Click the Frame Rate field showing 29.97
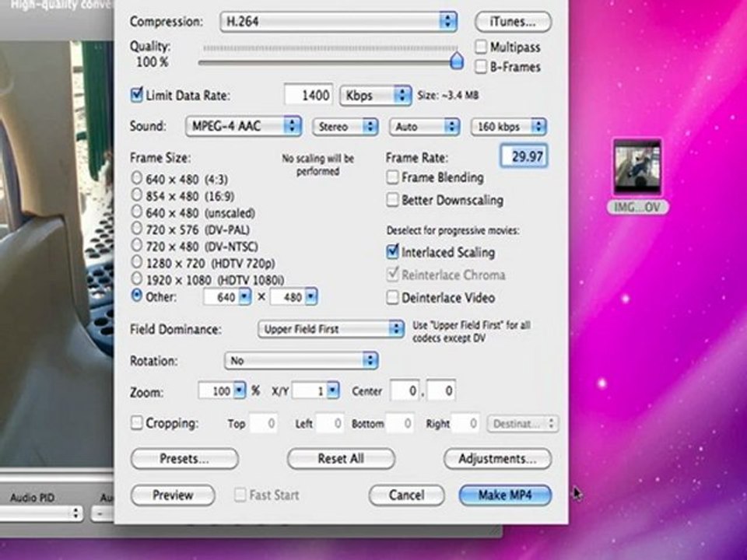This screenshot has width=747, height=560. 524,156
